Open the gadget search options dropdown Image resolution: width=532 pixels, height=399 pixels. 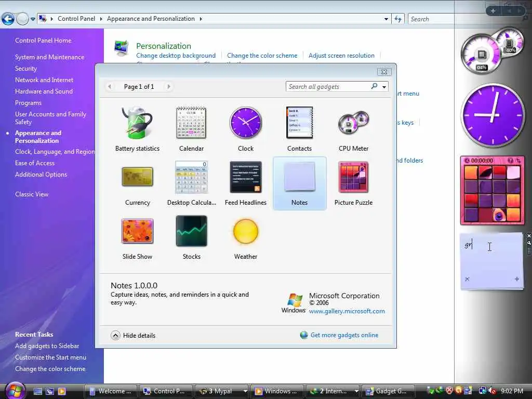(384, 87)
